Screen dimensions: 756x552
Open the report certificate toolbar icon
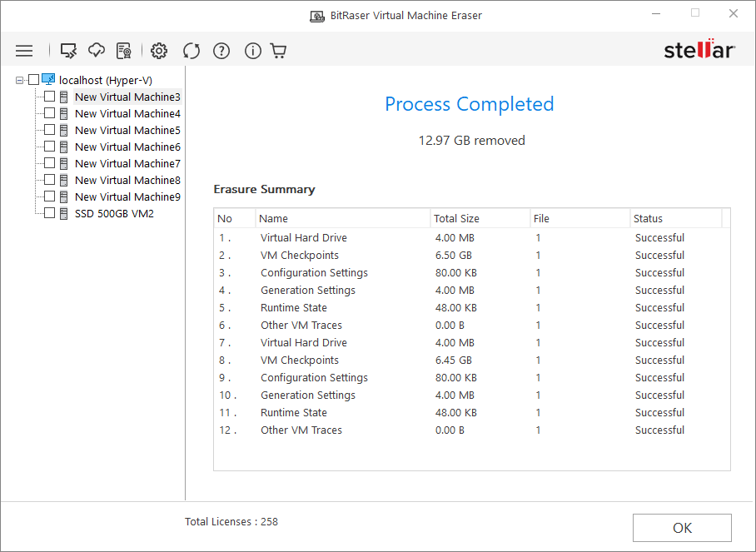124,51
